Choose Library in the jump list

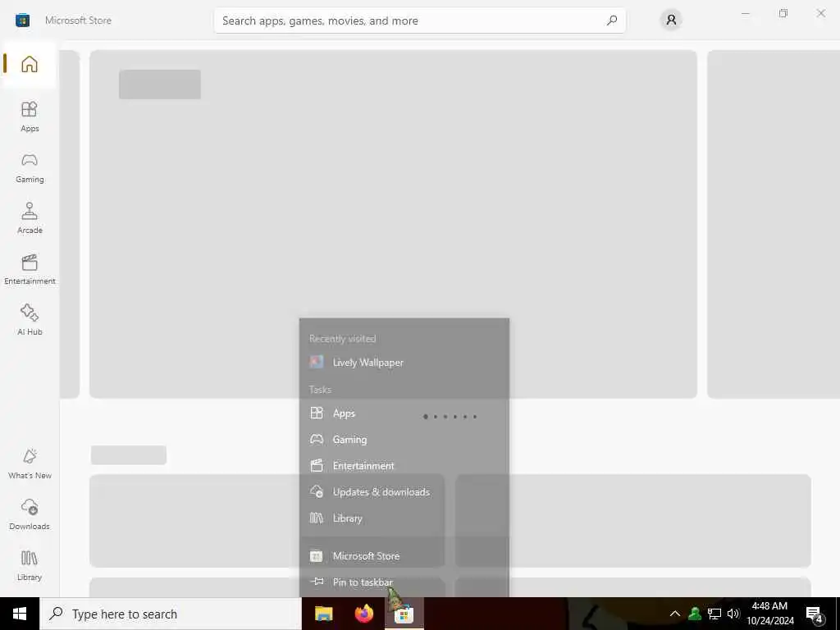click(404, 518)
